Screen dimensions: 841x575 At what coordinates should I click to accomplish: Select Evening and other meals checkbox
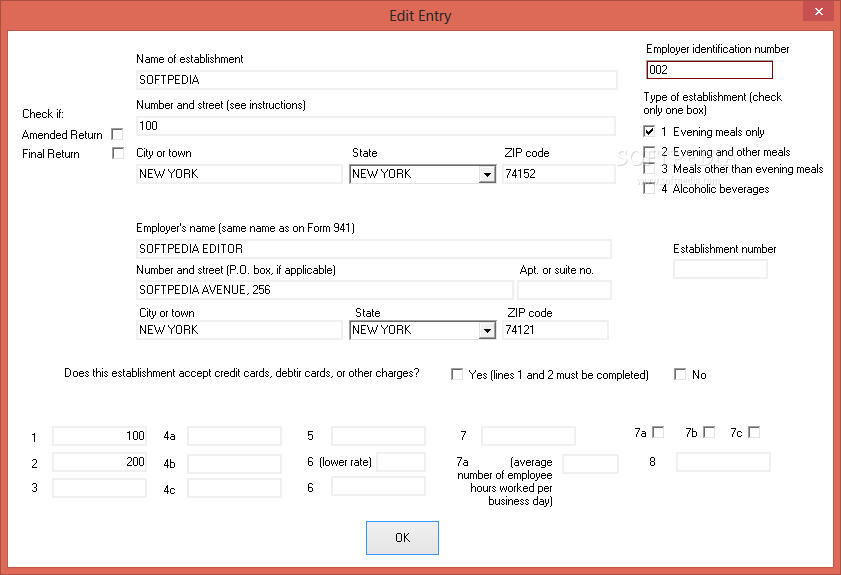[649, 152]
